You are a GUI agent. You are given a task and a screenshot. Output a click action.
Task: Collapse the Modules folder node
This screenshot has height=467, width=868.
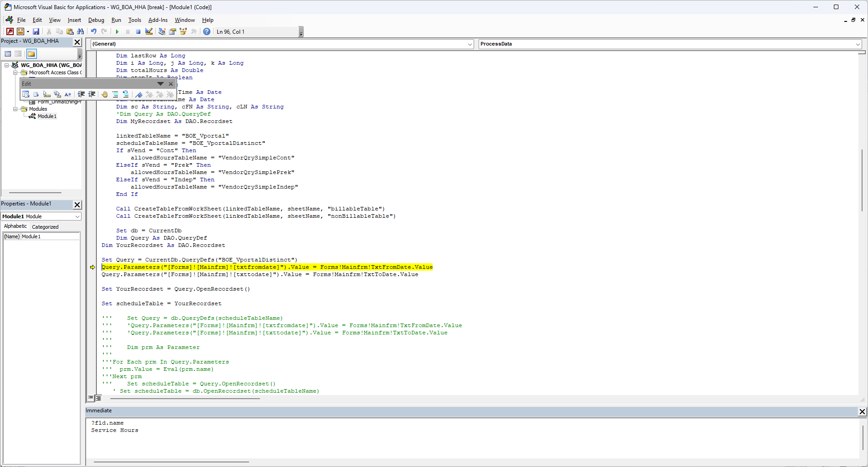tap(15, 109)
